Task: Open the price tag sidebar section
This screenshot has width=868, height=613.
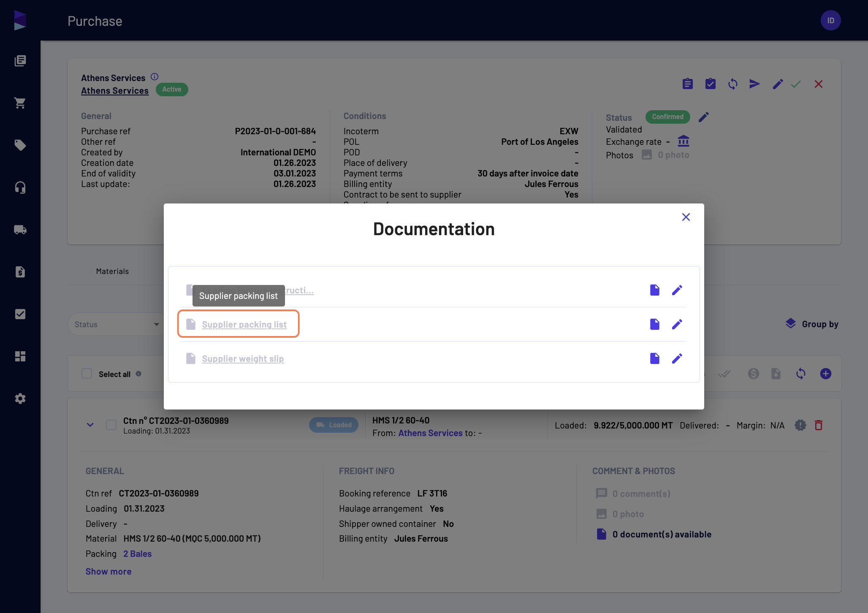Action: [20, 145]
